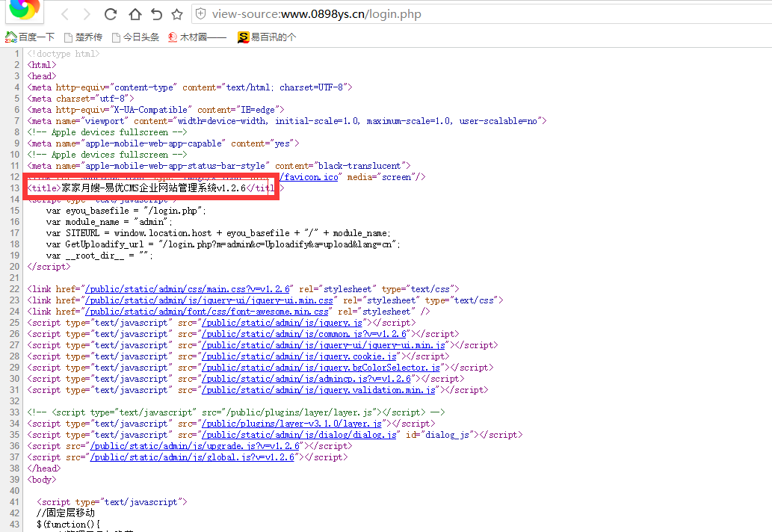Reload the page with the refresh icon

tap(111, 14)
